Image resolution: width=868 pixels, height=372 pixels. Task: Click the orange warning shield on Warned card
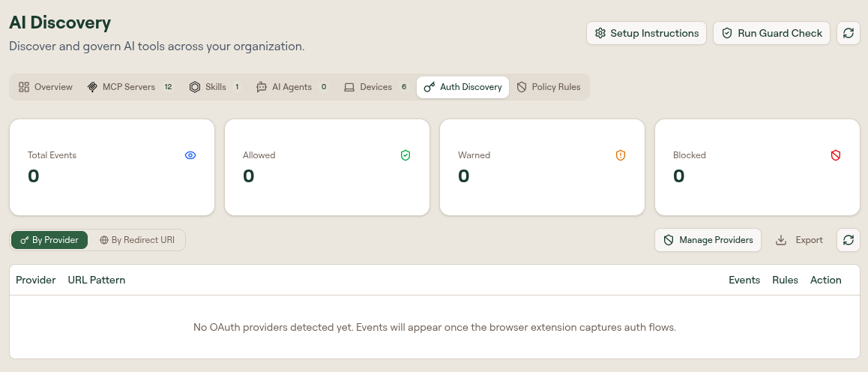[621, 155]
